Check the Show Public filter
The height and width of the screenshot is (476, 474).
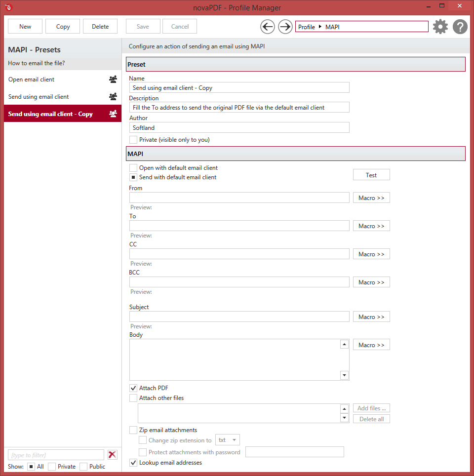pos(83,467)
